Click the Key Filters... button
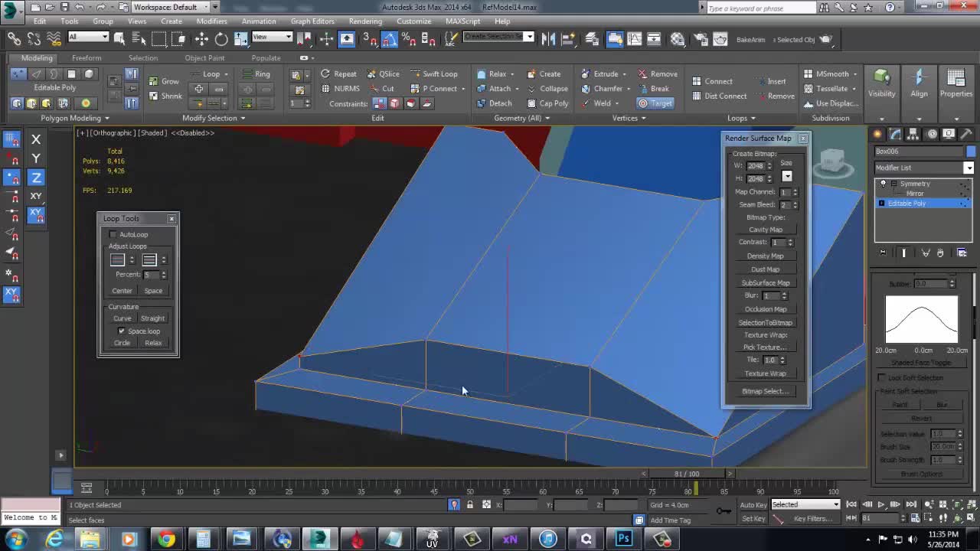The width and height of the screenshot is (980, 551). coord(812,519)
